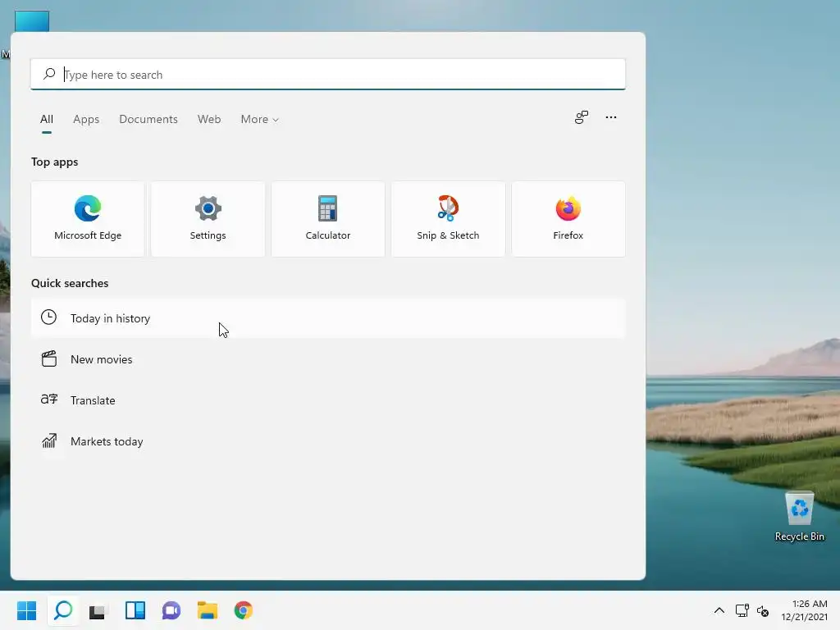Select the All search tab
The height and width of the screenshot is (630, 840).
coord(47,119)
